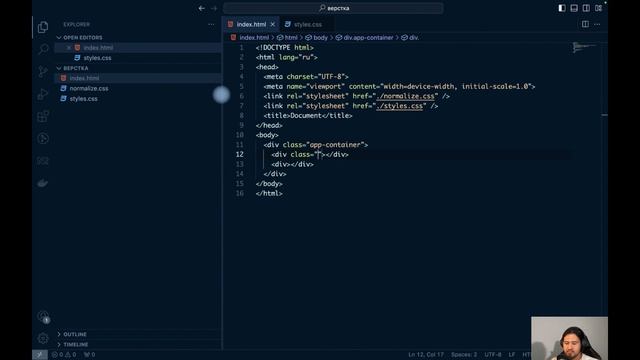Click the верстка command center search box
Image resolution: width=640 pixels, height=360 pixels.
pyautogui.click(x=333, y=8)
